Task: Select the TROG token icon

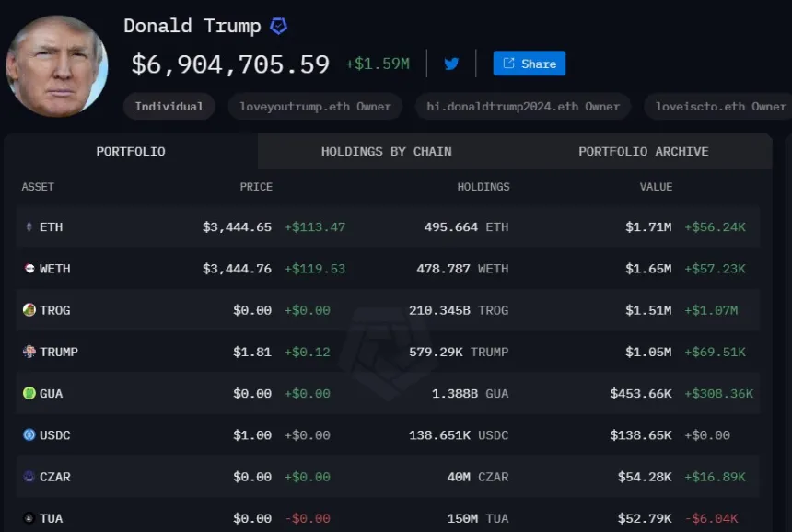Action: [29, 310]
